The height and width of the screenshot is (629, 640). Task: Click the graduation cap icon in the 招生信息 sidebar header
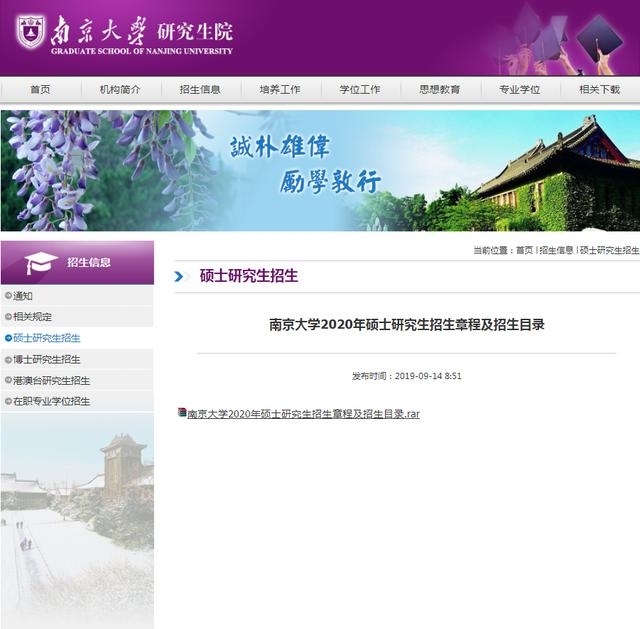click(x=40, y=262)
